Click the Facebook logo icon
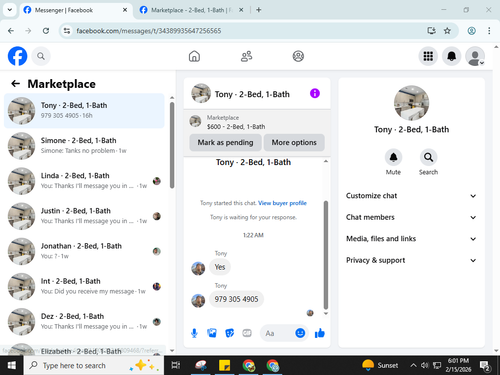This screenshot has height=375, width=500. click(17, 56)
